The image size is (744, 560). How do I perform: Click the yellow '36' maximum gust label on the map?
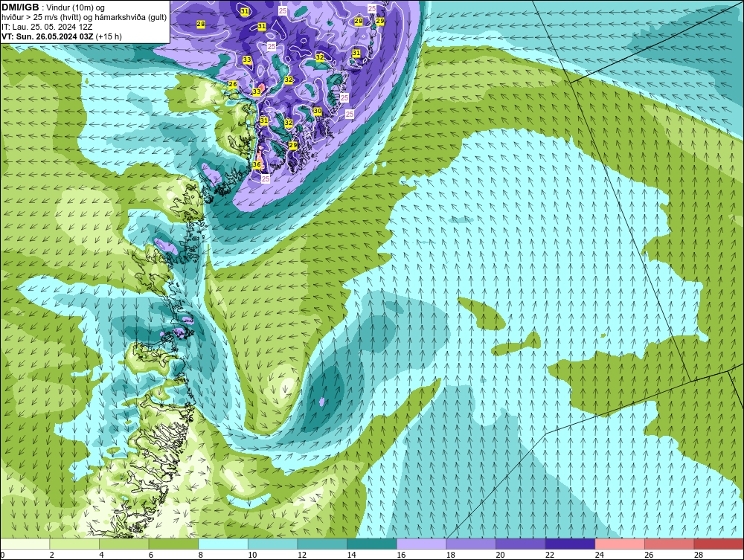257,164
